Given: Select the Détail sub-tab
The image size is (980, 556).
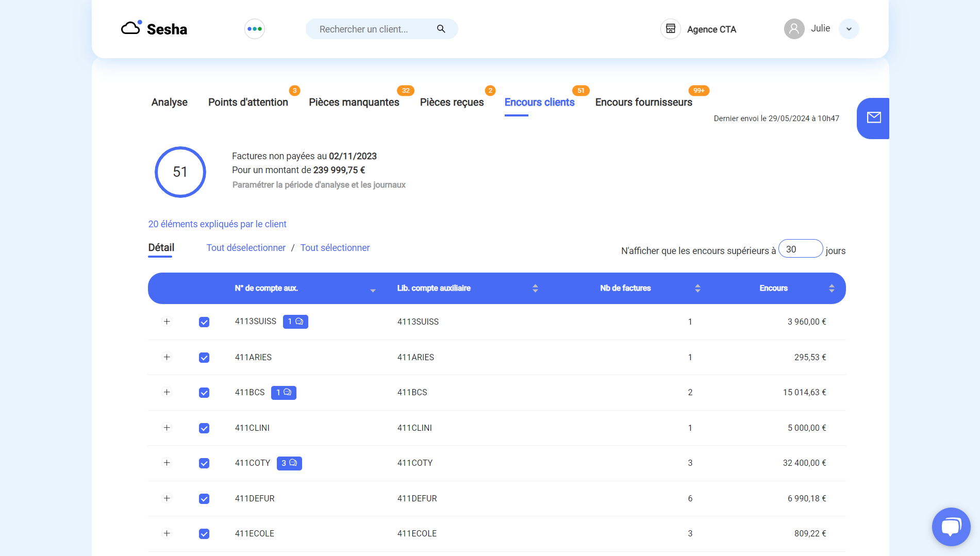Looking at the screenshot, I should point(161,248).
